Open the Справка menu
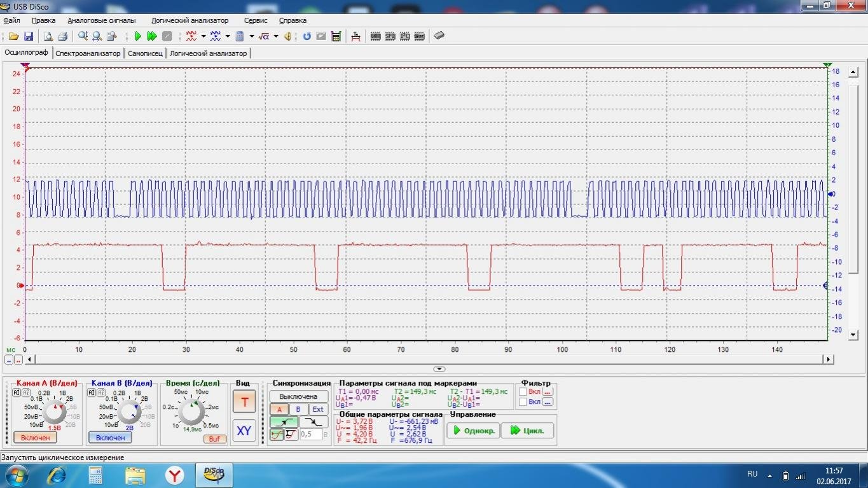The height and width of the screenshot is (488, 868). [x=293, y=20]
